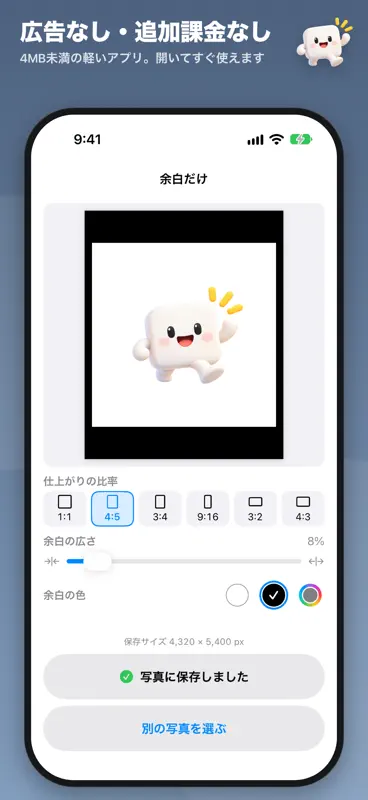The image size is (368, 800).
Task: Select the 4:5 aspect ratio
Action: [112, 509]
